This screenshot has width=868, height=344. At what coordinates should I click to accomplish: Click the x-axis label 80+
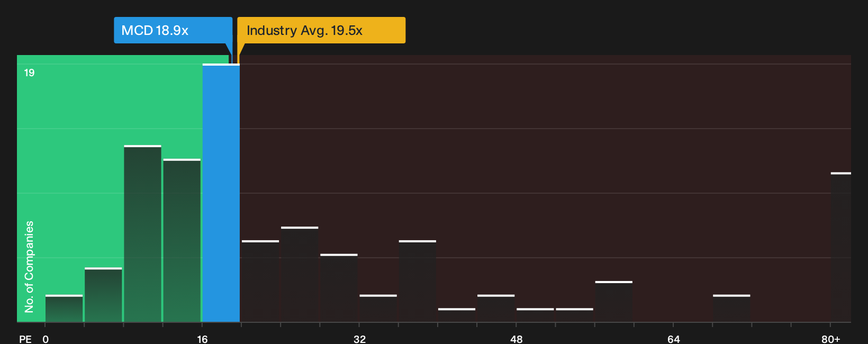(830, 339)
